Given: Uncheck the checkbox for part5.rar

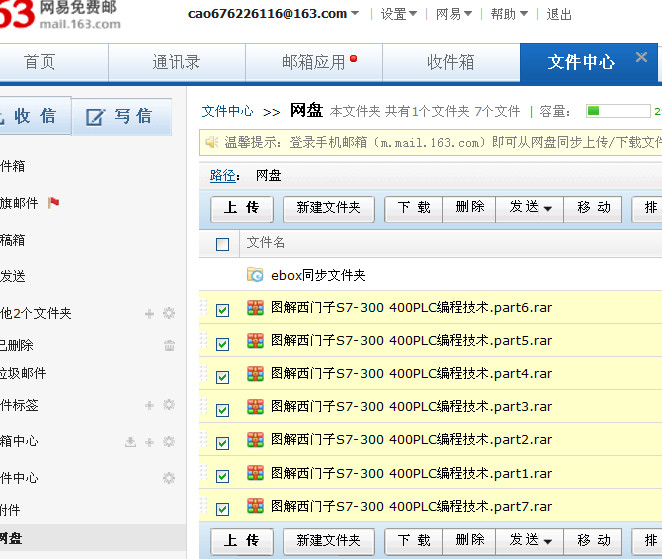Looking at the screenshot, I should pyautogui.click(x=222, y=344).
